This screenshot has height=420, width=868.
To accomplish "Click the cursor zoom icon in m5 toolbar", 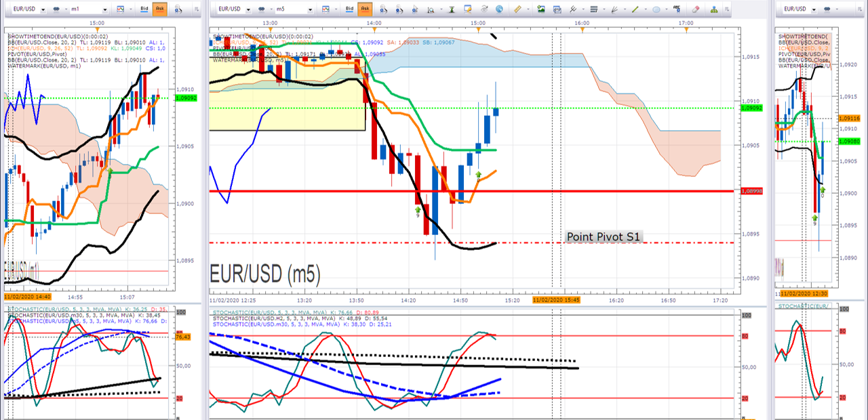I will pyautogui.click(x=415, y=9).
